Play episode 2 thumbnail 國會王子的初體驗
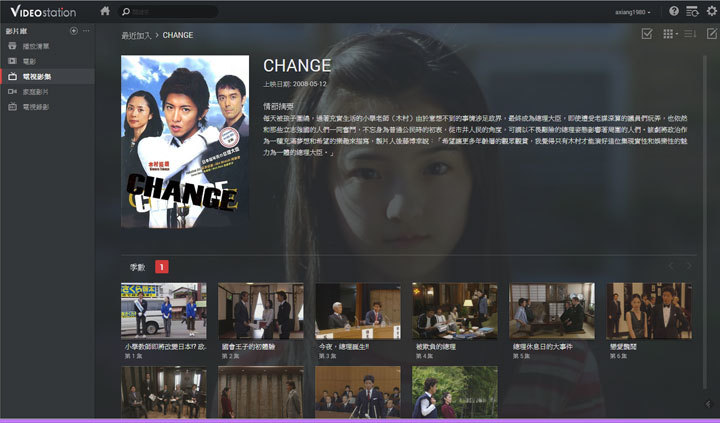 tap(261, 311)
